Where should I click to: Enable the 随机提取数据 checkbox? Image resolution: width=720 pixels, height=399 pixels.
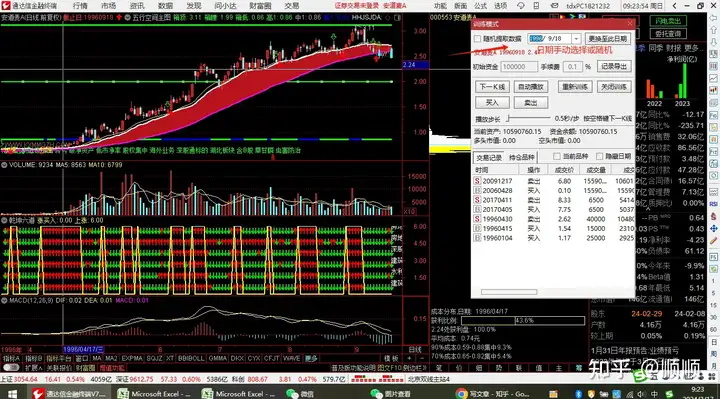(478, 39)
